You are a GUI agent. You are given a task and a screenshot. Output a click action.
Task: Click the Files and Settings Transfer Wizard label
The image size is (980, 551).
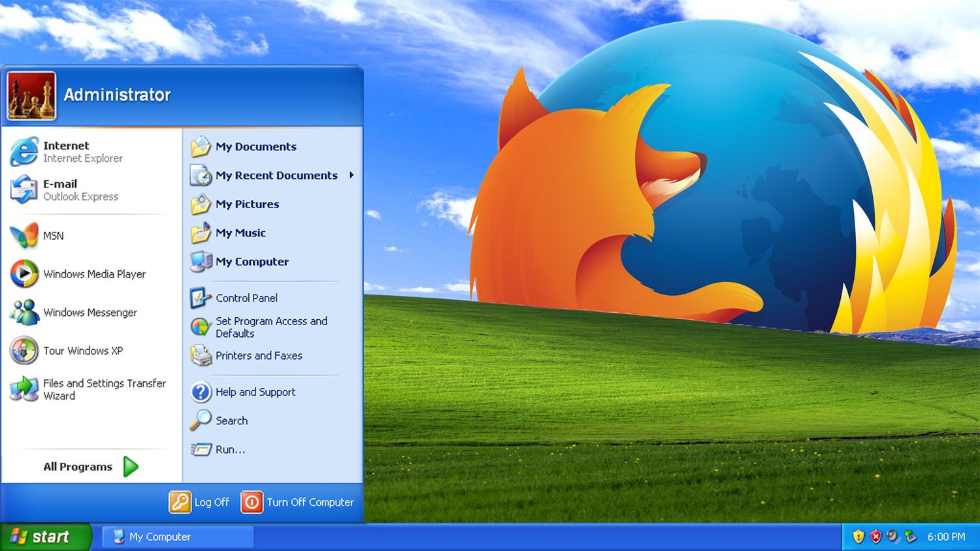click(x=105, y=389)
